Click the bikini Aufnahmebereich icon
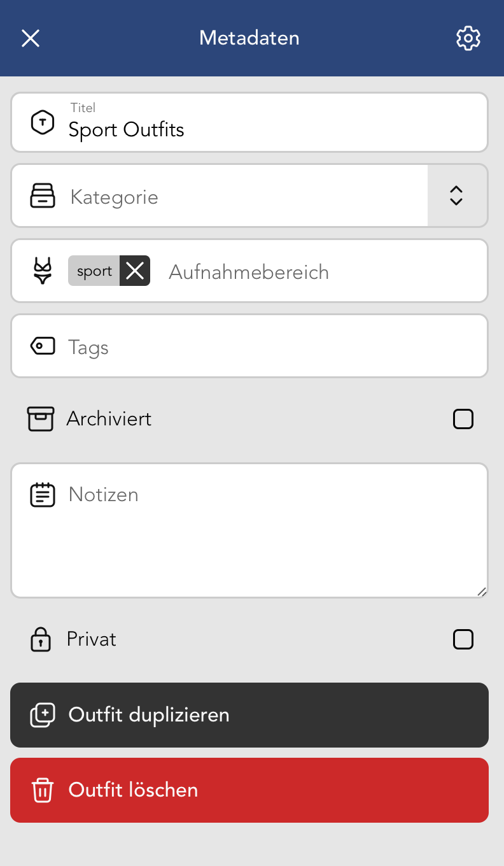Screen dimensions: 504x866 coord(43,271)
